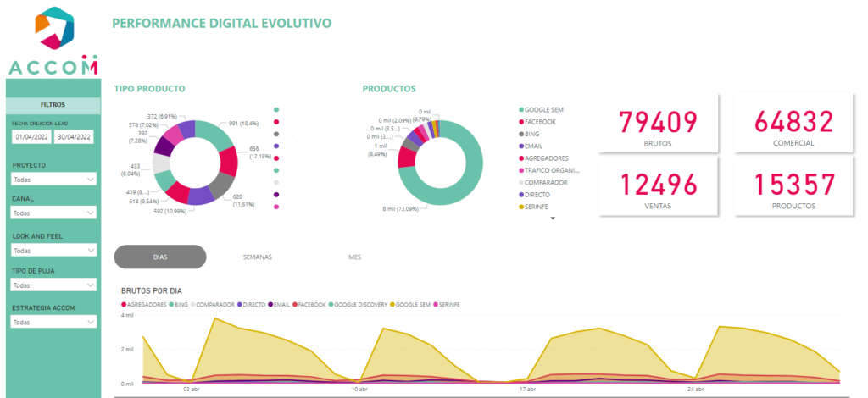Click the ACCOM logo
Image resolution: width=868 pixels, height=398 pixels.
(53, 42)
